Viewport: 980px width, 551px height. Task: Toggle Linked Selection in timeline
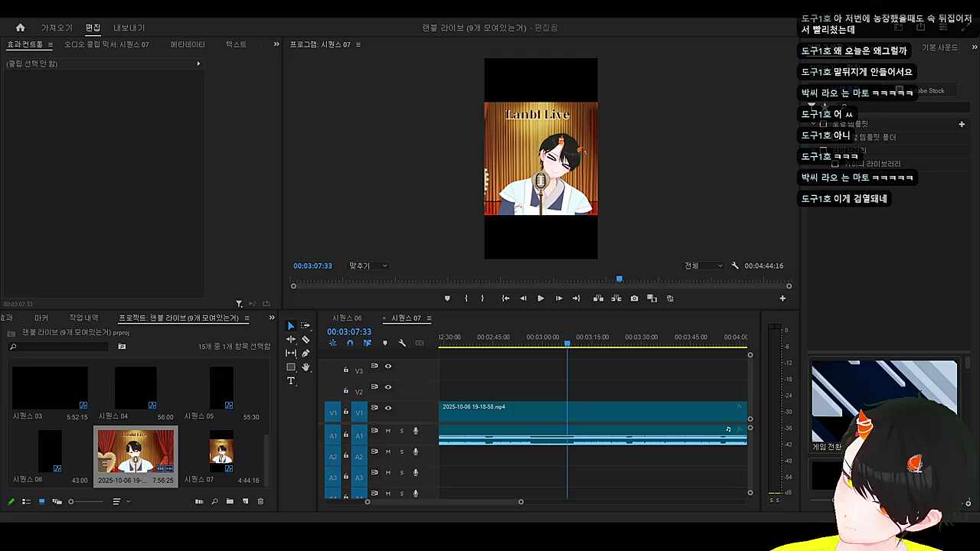pyautogui.click(x=367, y=343)
